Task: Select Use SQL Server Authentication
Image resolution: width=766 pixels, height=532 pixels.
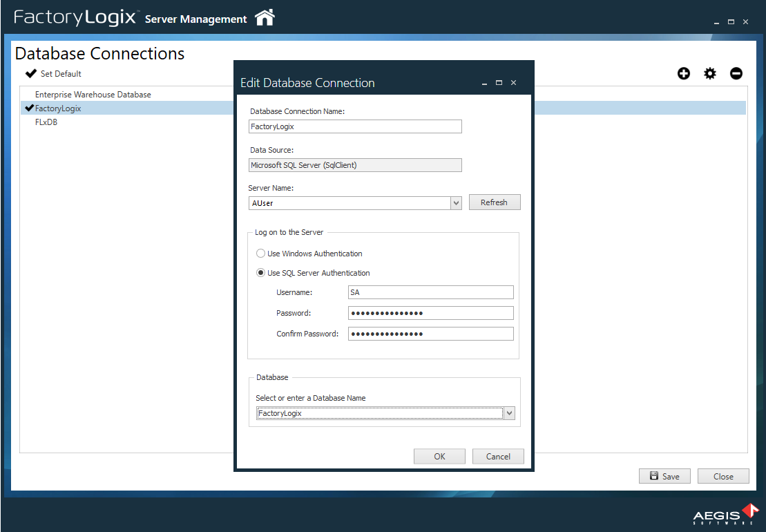Action: tap(260, 272)
